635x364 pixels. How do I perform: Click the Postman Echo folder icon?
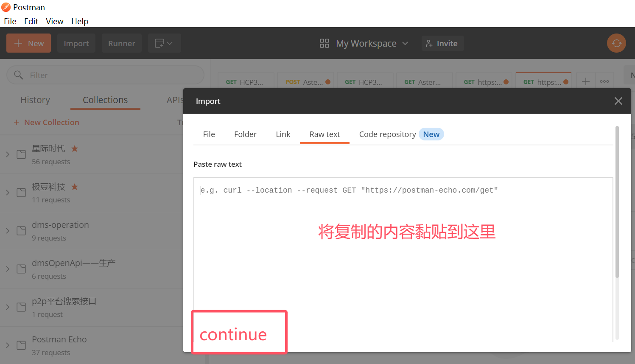[x=21, y=345]
